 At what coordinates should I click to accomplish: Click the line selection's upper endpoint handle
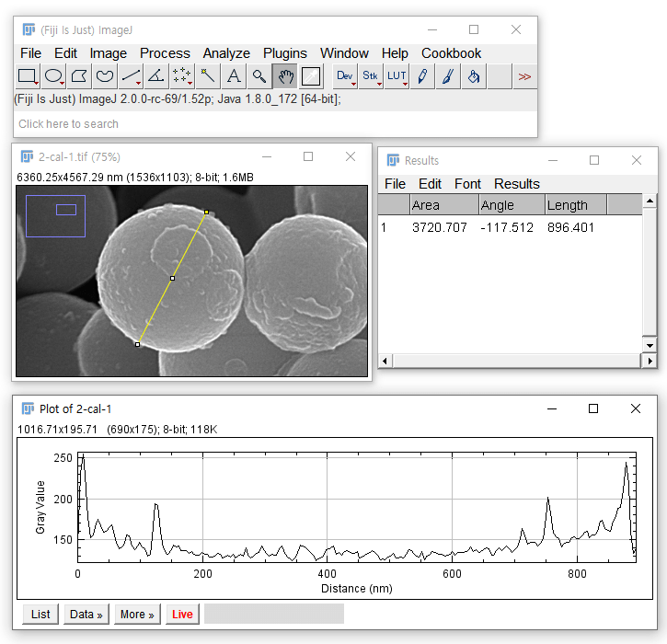(206, 212)
